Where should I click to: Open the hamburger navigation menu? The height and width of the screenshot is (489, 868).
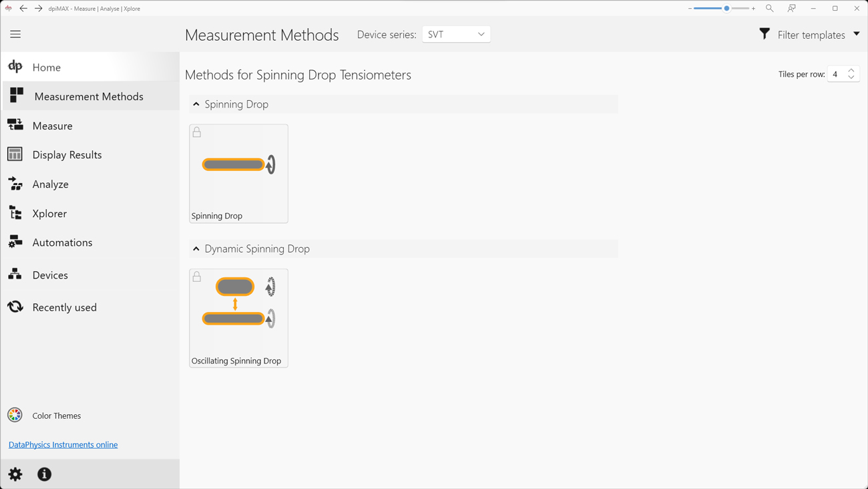pyautogui.click(x=15, y=34)
